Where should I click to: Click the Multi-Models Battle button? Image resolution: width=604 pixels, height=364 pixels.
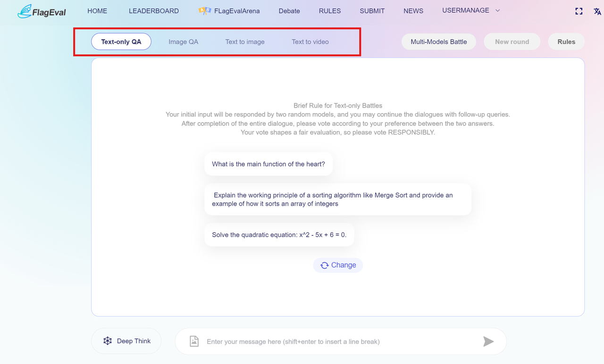tap(438, 41)
